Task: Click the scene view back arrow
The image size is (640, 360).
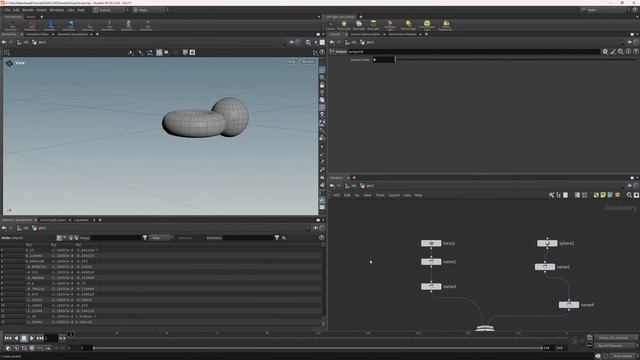Action: pos(4,42)
